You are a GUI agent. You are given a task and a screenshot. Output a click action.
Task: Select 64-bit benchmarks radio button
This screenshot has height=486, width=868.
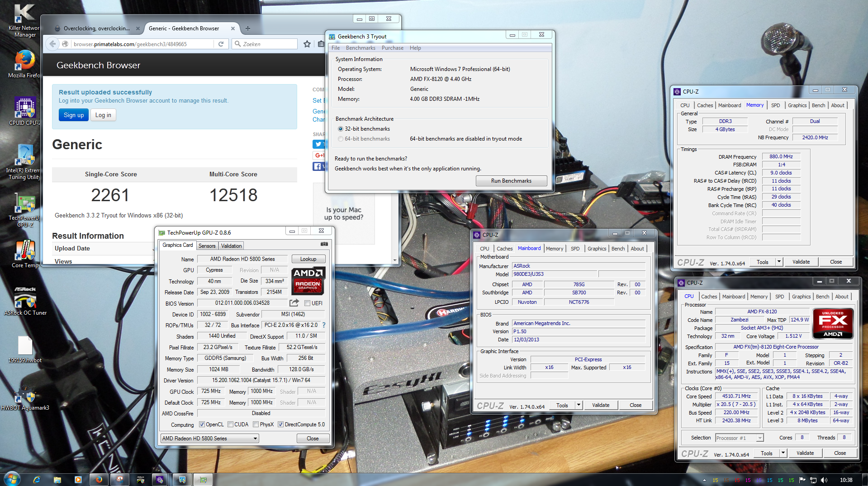(x=341, y=139)
